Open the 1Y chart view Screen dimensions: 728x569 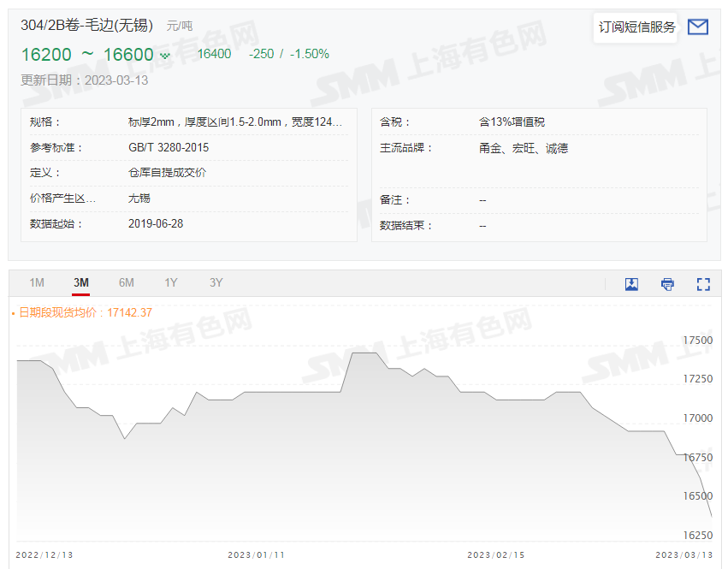point(170,282)
